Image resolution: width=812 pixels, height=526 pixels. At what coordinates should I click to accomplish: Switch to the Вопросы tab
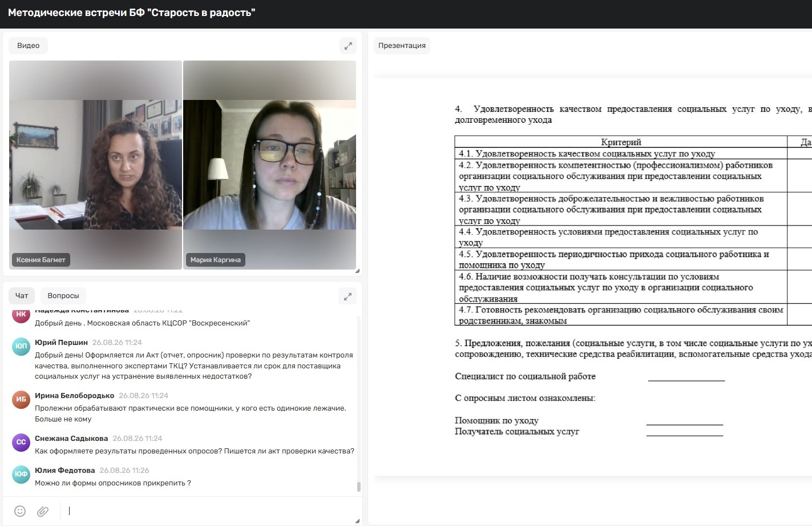(x=63, y=296)
